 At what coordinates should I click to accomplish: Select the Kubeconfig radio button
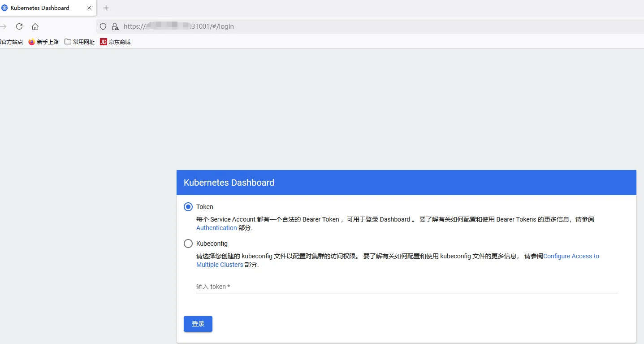coord(188,244)
